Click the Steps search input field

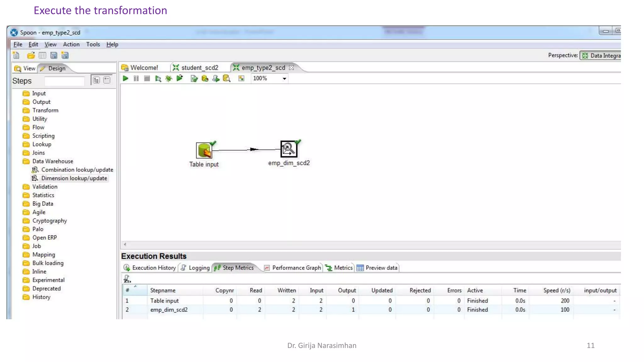[x=64, y=81]
